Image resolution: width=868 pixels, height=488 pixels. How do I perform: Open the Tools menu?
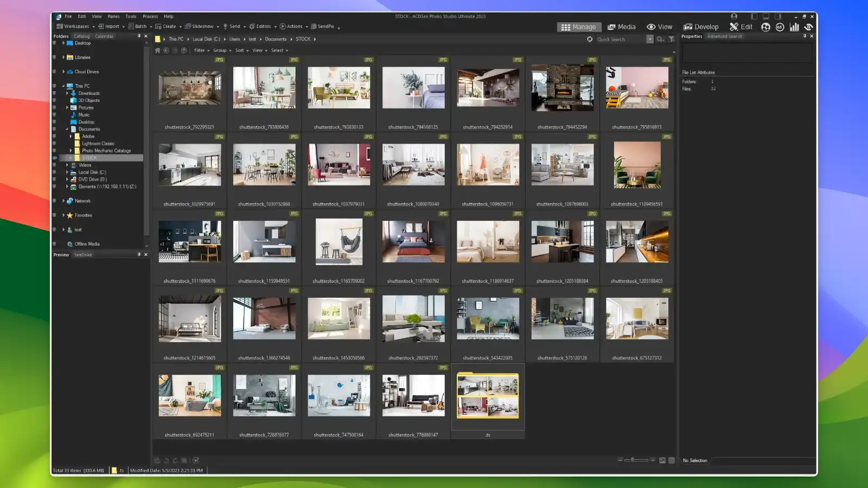click(x=130, y=16)
